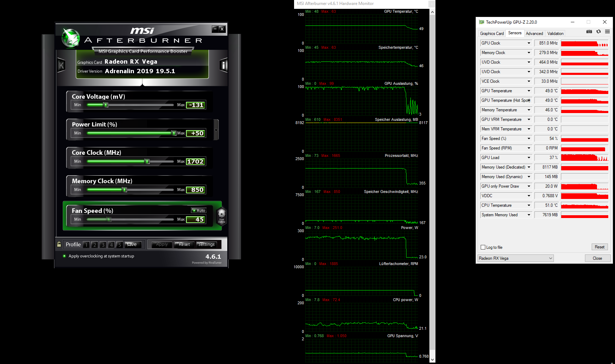The height and width of the screenshot is (364, 615).
Task: Enable the Log to file checkbox
Action: 483,247
